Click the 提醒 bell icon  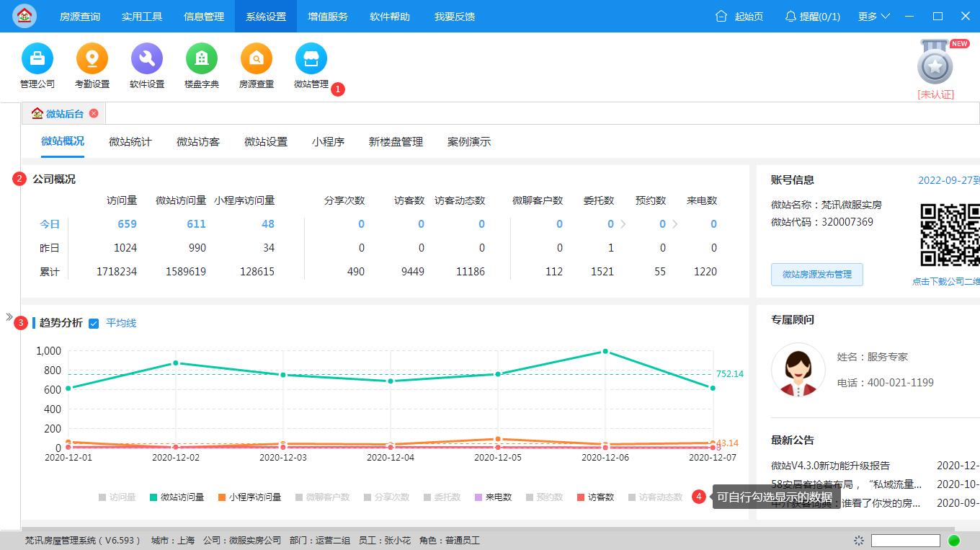click(789, 16)
